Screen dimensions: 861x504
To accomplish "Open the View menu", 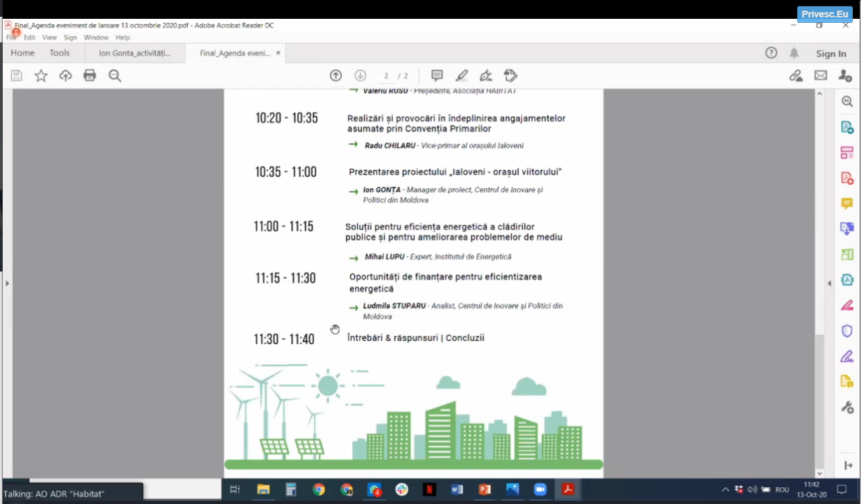I will pos(50,38).
